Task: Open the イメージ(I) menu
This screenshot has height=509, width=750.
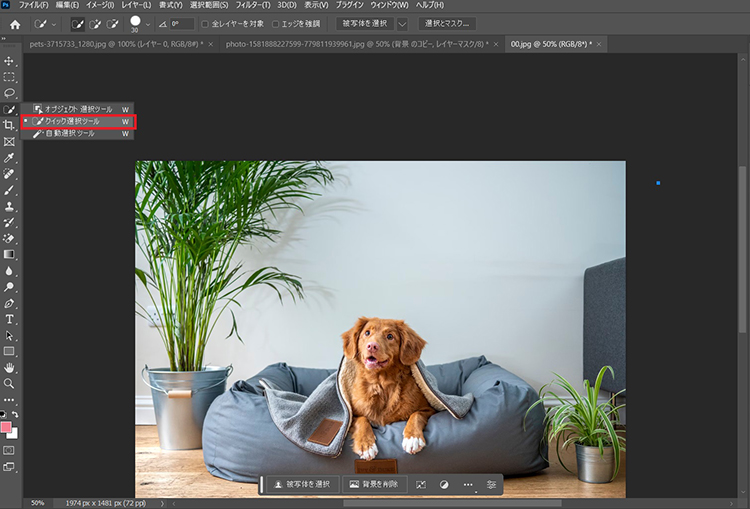Action: coord(99,5)
